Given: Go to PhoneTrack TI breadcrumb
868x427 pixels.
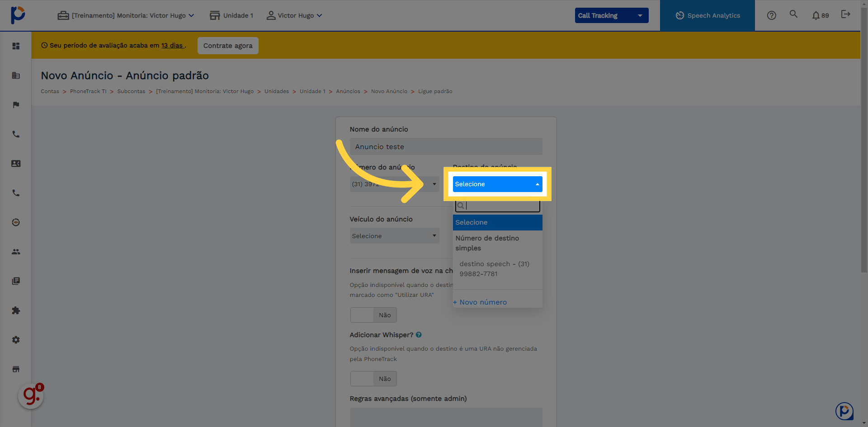Looking at the screenshot, I should click(x=88, y=91).
